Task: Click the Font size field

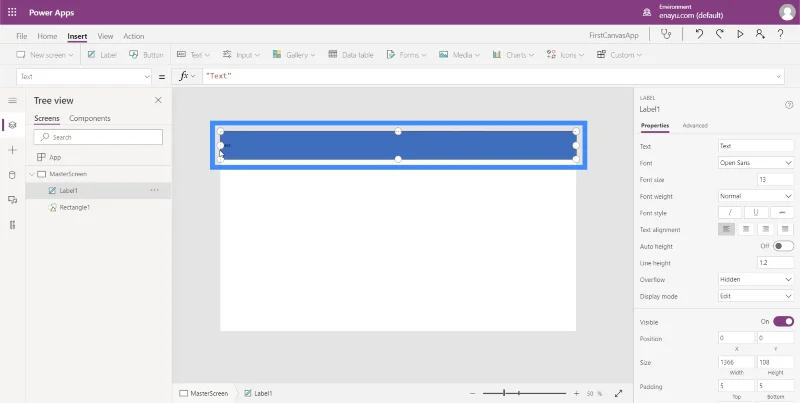Action: point(776,180)
